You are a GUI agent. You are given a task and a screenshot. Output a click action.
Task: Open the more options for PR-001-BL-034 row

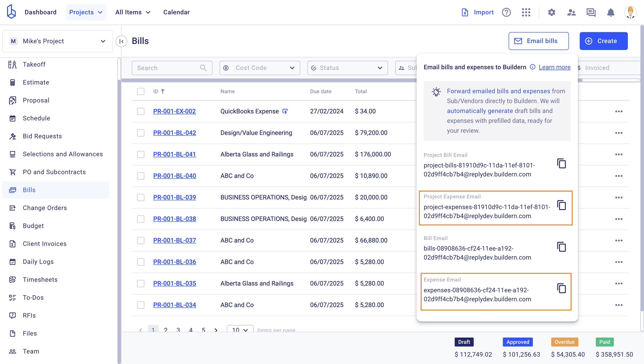tap(619, 305)
